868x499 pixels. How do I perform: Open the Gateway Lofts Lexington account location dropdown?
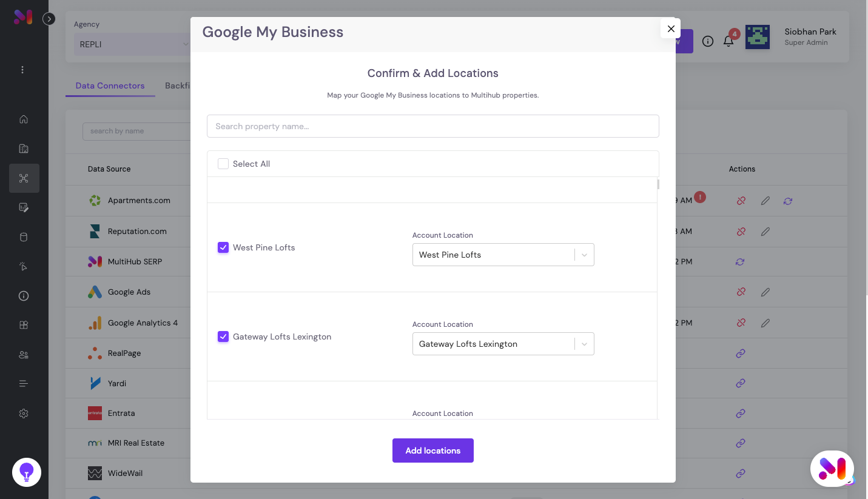(503, 344)
